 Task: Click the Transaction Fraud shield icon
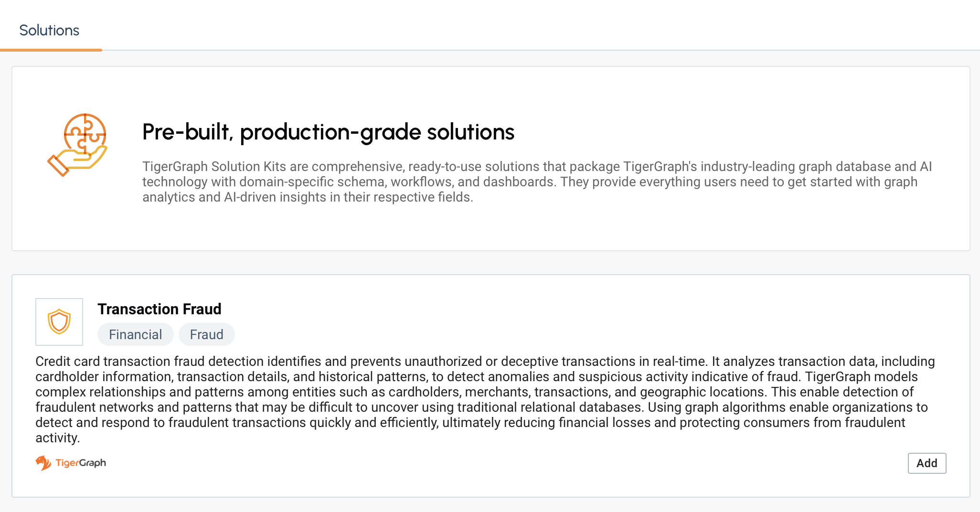click(59, 322)
